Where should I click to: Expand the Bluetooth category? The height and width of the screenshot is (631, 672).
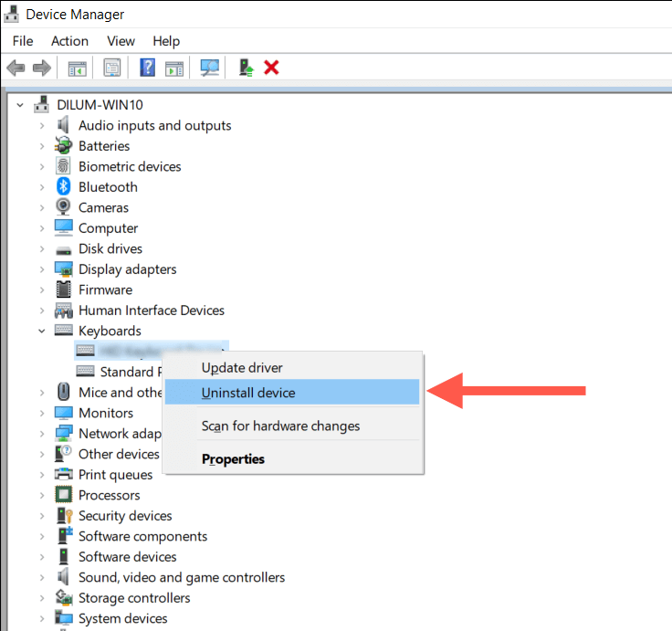(x=42, y=187)
